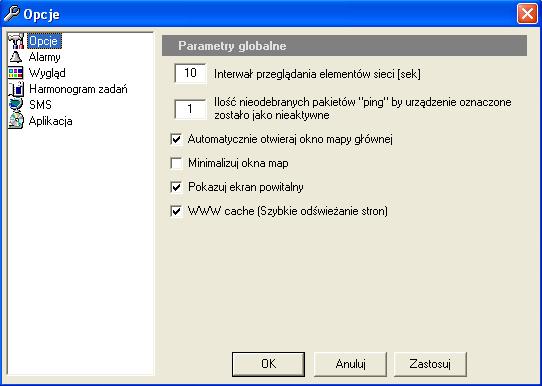Click the wrench icon in title bar
Screen dimensions: 542x386
pyautogui.click(x=12, y=14)
